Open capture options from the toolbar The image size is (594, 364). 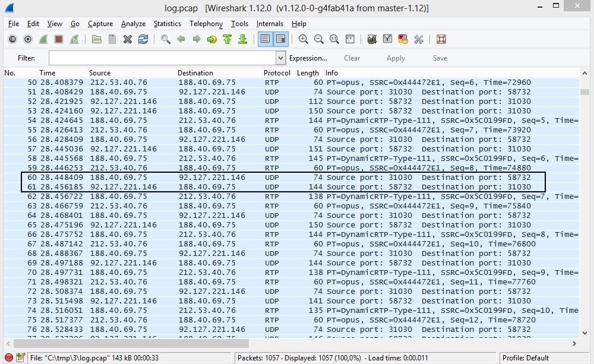[27, 39]
